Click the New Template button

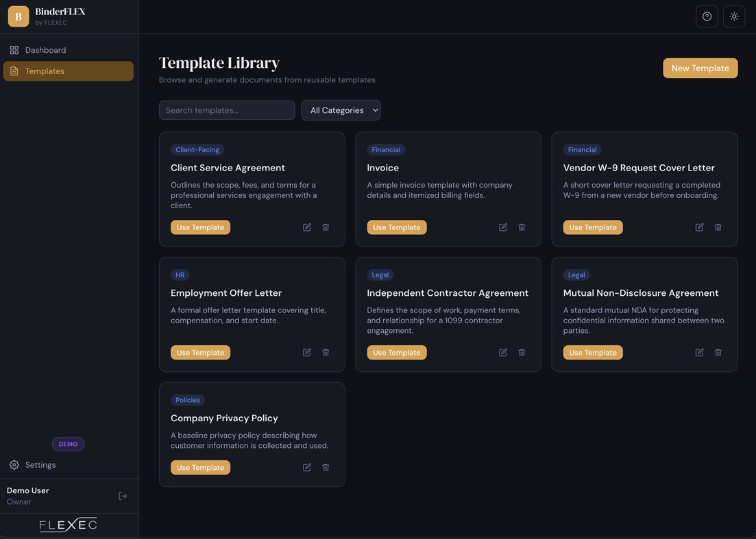(x=700, y=68)
